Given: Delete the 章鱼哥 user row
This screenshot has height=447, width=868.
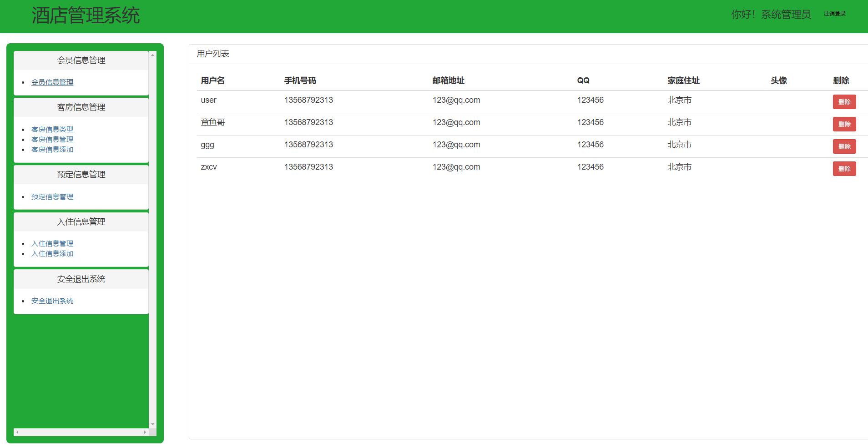Looking at the screenshot, I should (x=844, y=124).
